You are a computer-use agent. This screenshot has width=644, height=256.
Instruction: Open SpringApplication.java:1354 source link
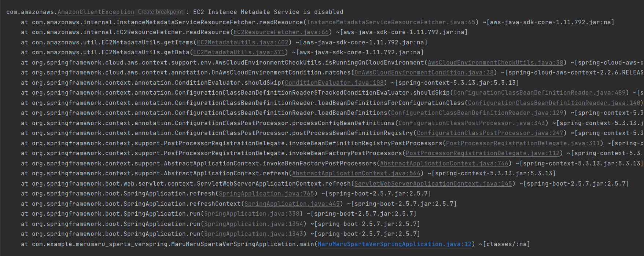point(254,224)
